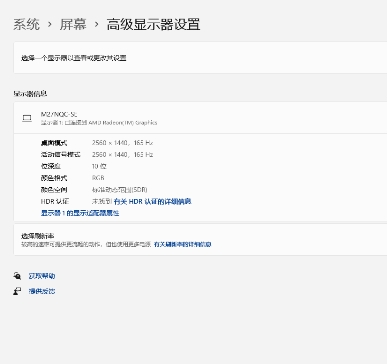Click the RGB color format value
388x364 pixels.
pos(98,178)
